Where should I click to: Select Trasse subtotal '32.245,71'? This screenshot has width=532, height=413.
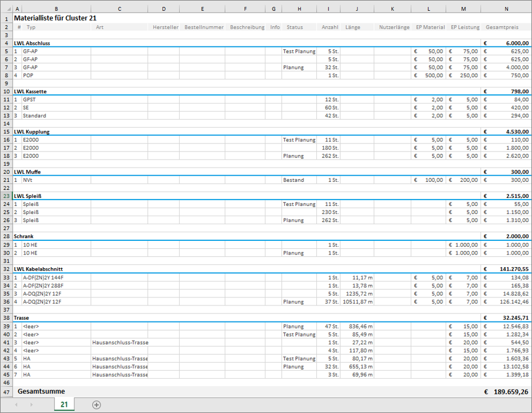point(506,318)
